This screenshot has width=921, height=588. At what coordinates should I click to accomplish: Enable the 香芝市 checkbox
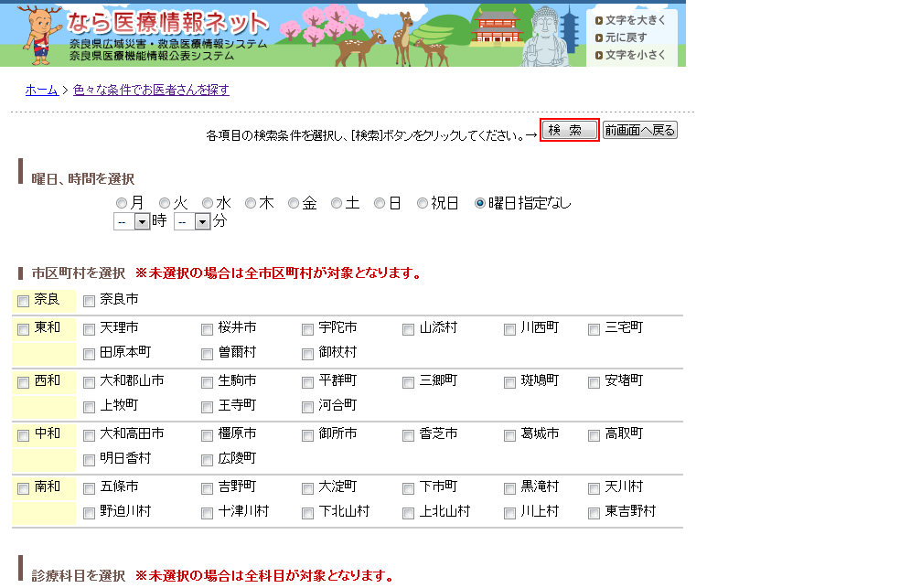[408, 436]
